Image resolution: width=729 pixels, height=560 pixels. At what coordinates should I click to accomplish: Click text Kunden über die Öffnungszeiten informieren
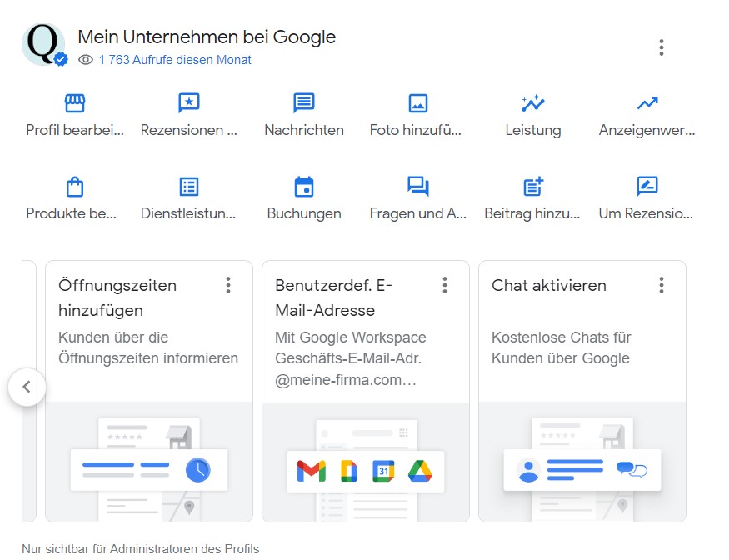coord(148,347)
